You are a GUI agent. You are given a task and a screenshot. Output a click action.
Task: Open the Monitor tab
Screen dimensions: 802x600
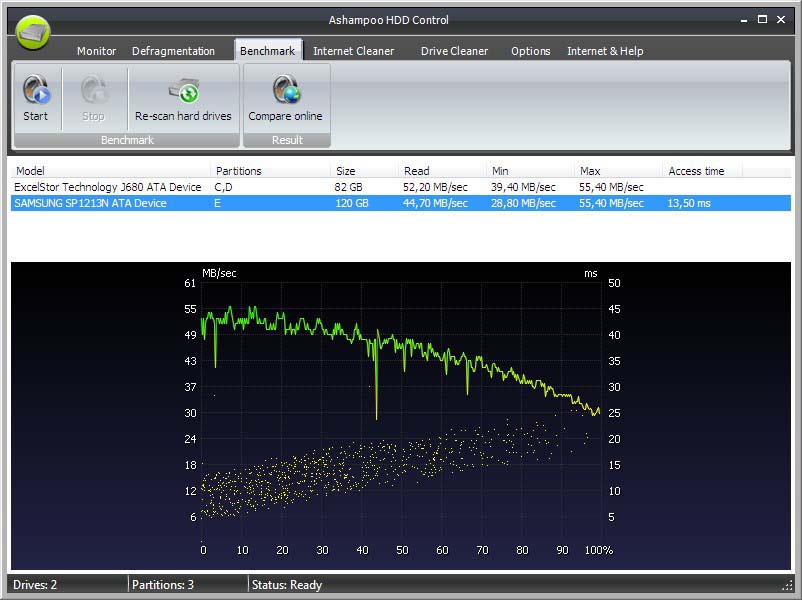click(97, 51)
